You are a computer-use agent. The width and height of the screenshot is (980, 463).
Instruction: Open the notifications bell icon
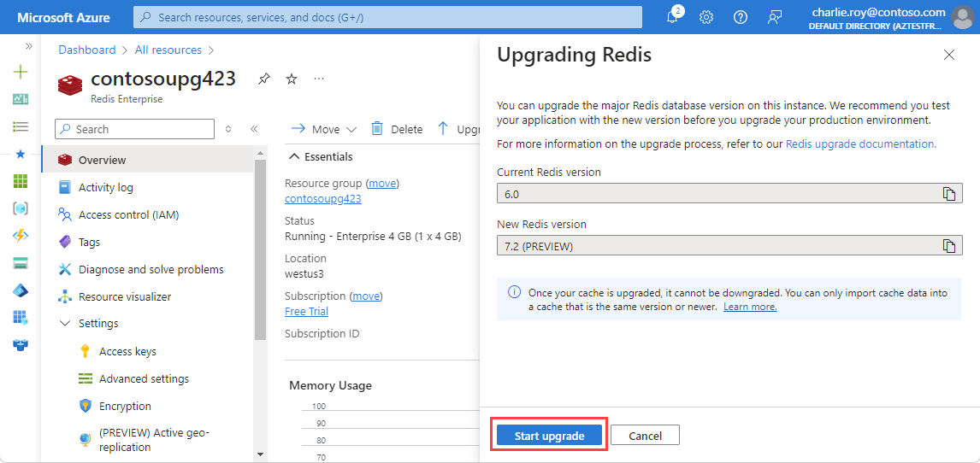pos(673,17)
